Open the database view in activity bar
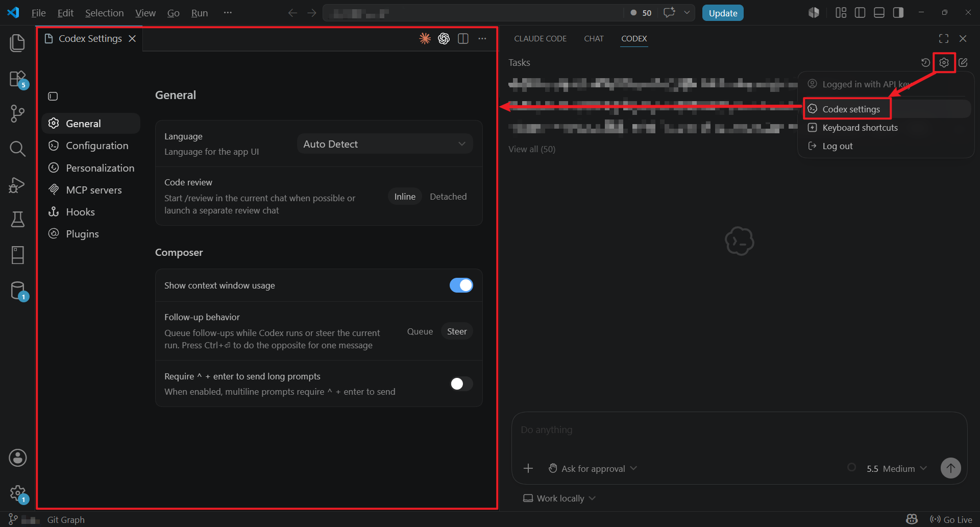Screen dimensions: 980x527 coord(17,290)
